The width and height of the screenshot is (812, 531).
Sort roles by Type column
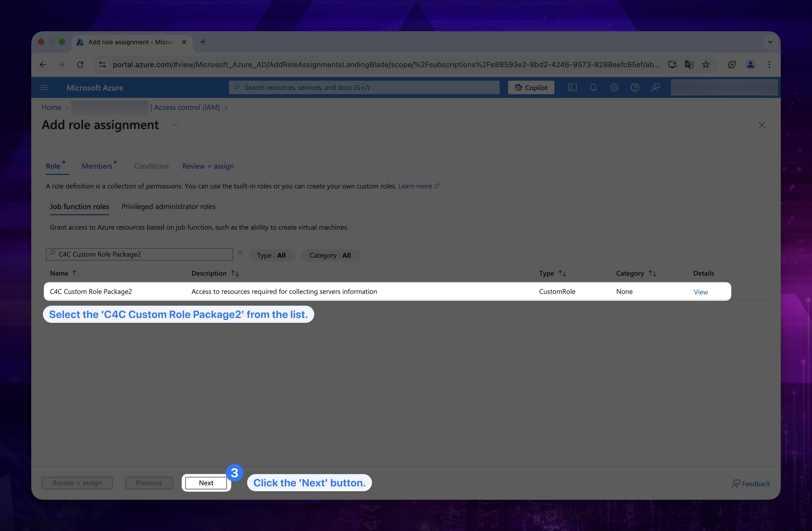point(553,273)
